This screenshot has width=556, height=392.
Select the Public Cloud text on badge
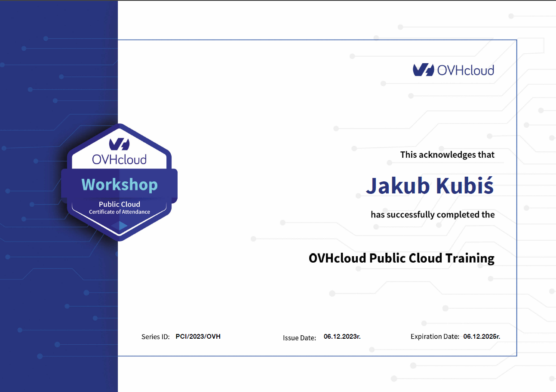120,204
